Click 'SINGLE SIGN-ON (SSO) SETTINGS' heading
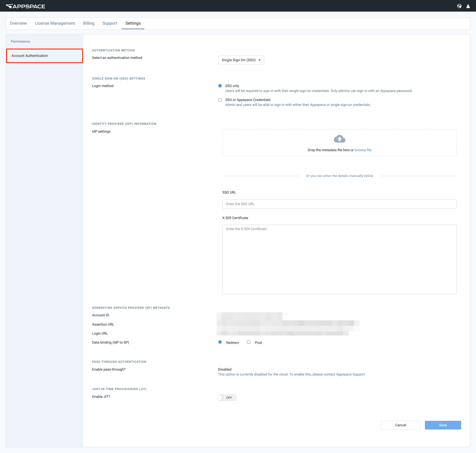The width and height of the screenshot is (476, 453). (118, 79)
